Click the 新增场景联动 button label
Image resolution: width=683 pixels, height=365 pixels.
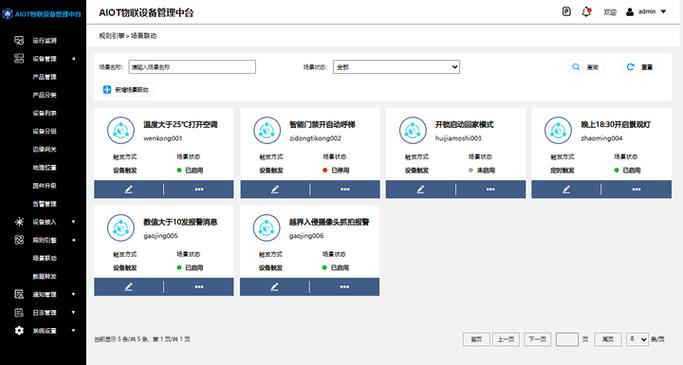(132, 90)
